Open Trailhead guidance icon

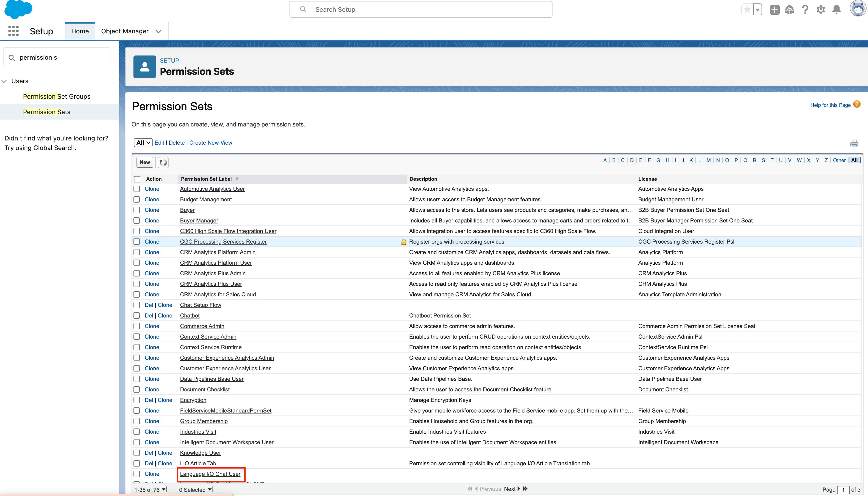[x=789, y=10]
